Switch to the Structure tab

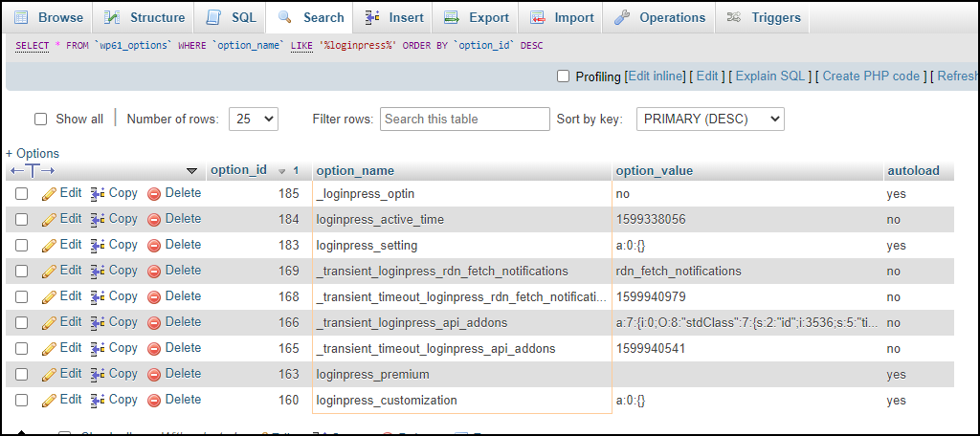tap(144, 17)
